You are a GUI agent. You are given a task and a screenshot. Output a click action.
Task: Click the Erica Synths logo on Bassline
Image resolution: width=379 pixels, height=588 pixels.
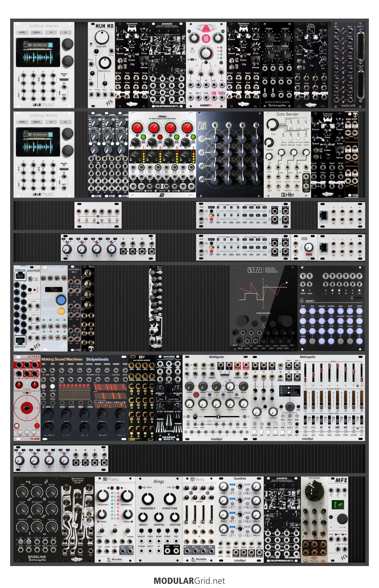tap(37, 560)
